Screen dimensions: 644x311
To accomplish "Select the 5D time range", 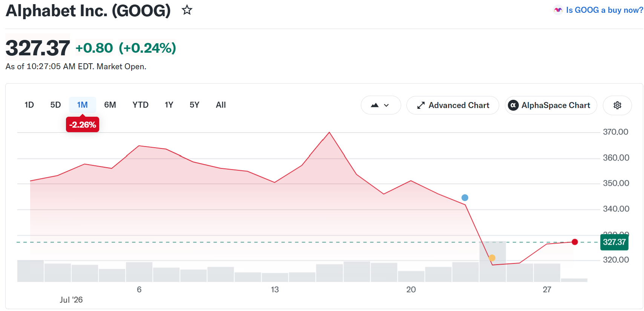I will (x=55, y=105).
